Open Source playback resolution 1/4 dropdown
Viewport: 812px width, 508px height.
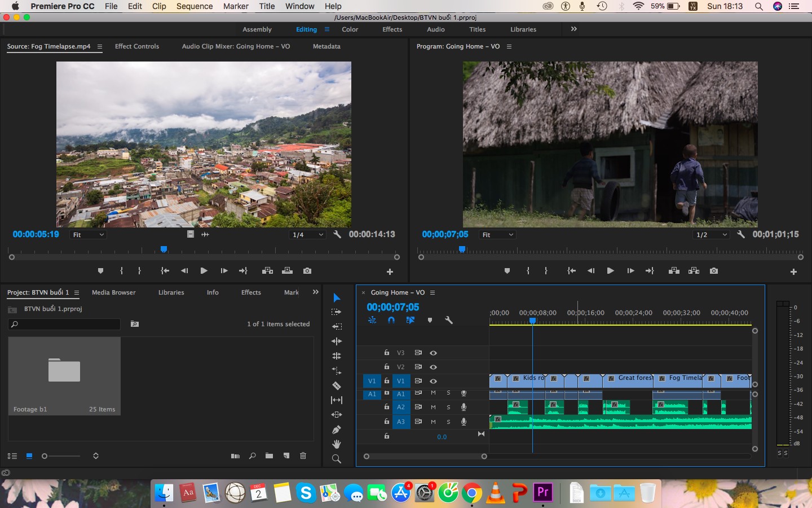point(308,235)
